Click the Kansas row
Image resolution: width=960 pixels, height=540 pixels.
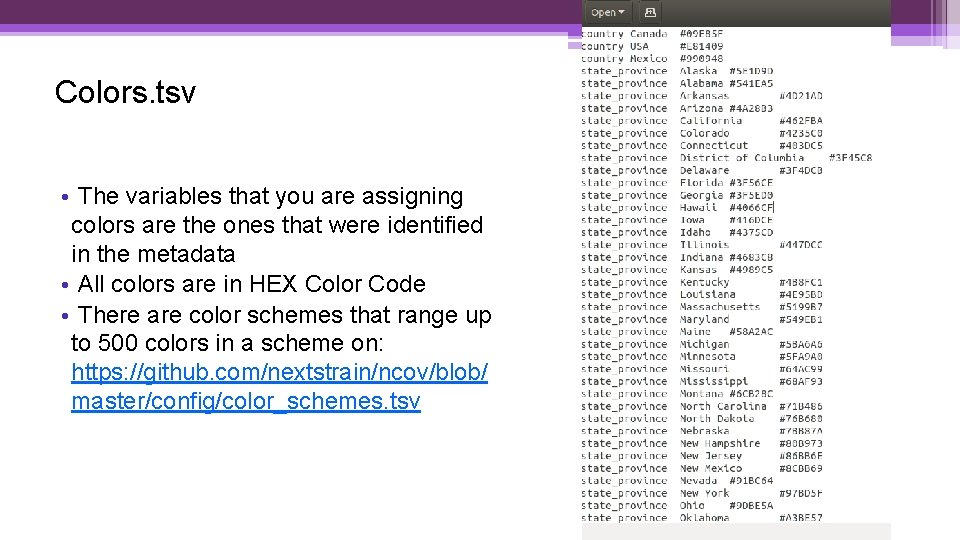pyautogui.click(x=677, y=269)
